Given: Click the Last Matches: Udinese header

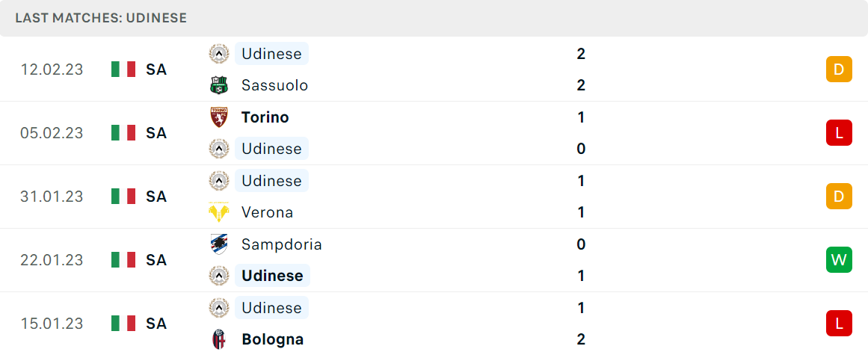Looking at the screenshot, I should [101, 18].
